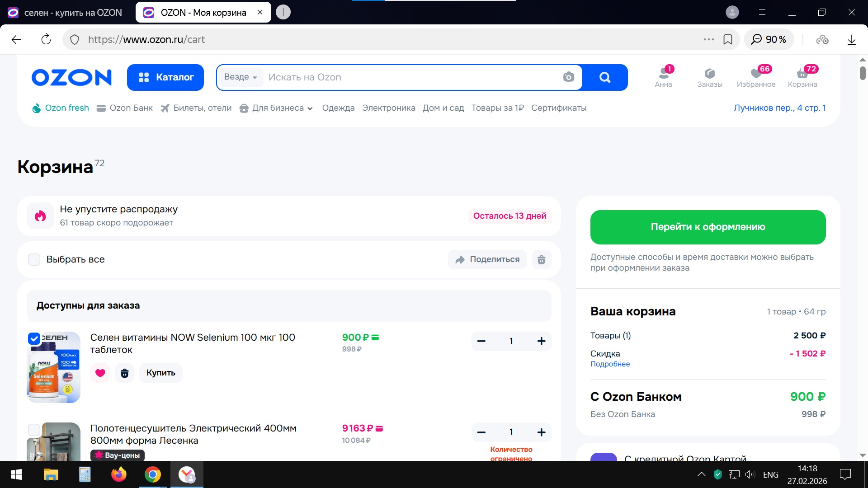Check the Выбрать все checkbox
Viewport: 868px width, 488px height.
click(x=34, y=259)
